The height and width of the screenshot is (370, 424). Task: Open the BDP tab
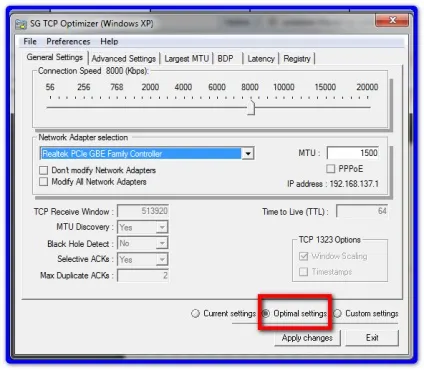225,59
